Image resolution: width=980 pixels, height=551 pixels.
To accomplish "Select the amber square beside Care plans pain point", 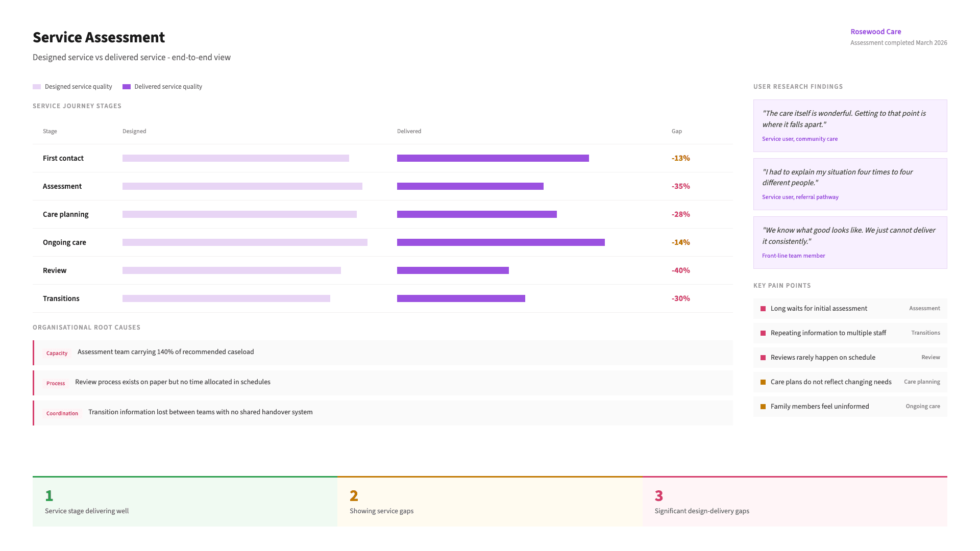I will tap(763, 382).
